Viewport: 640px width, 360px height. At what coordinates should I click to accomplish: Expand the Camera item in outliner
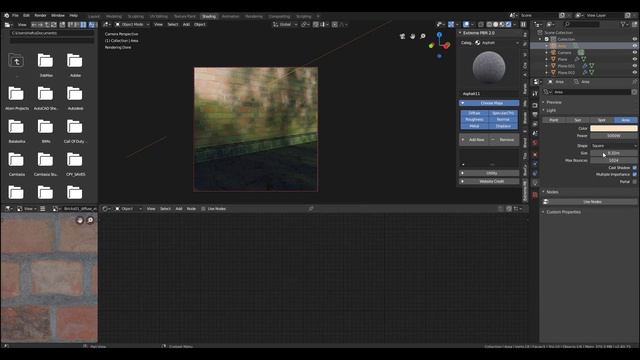point(547,53)
